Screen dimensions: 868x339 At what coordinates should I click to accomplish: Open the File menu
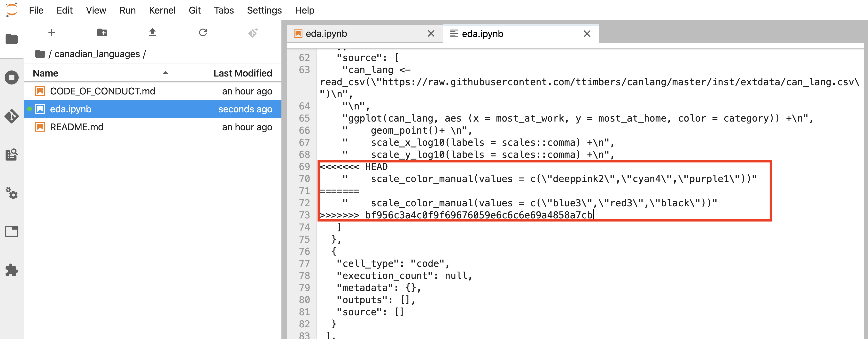click(36, 10)
